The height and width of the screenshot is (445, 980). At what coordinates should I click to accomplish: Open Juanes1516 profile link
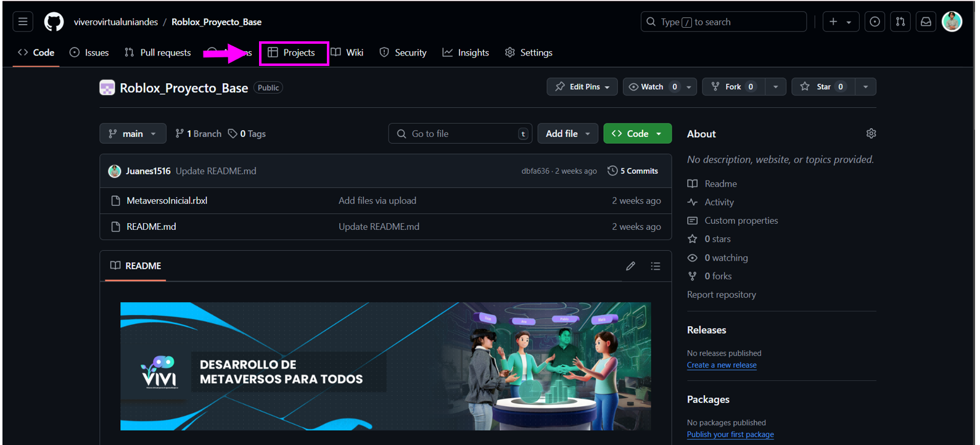(x=148, y=171)
